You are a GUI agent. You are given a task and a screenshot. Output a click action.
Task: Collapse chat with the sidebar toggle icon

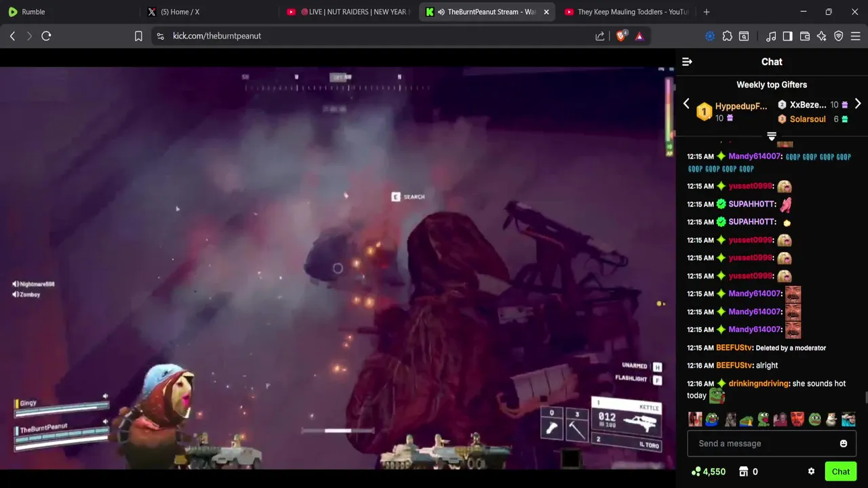click(687, 62)
